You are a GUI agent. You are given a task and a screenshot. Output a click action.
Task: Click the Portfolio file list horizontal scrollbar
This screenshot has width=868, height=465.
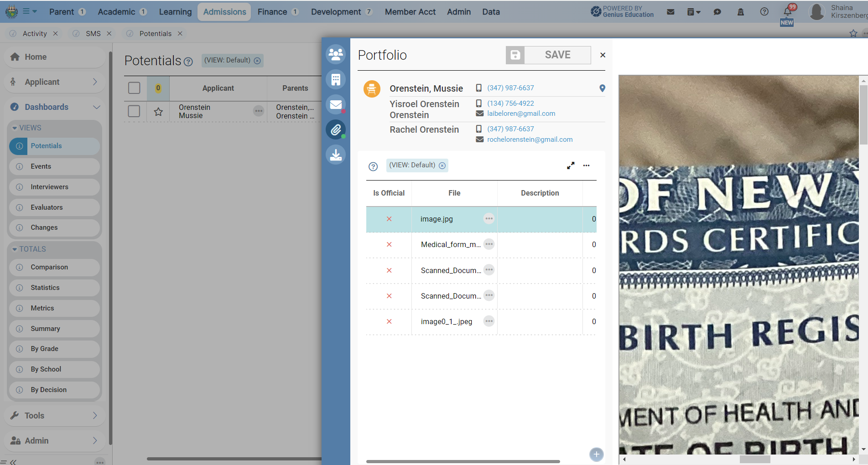[463, 461]
